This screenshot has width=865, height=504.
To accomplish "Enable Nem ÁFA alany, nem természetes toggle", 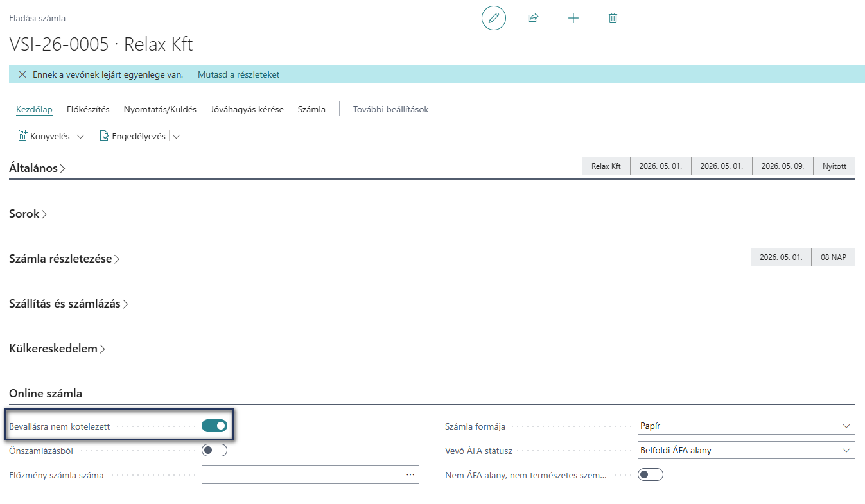I will pos(650,475).
